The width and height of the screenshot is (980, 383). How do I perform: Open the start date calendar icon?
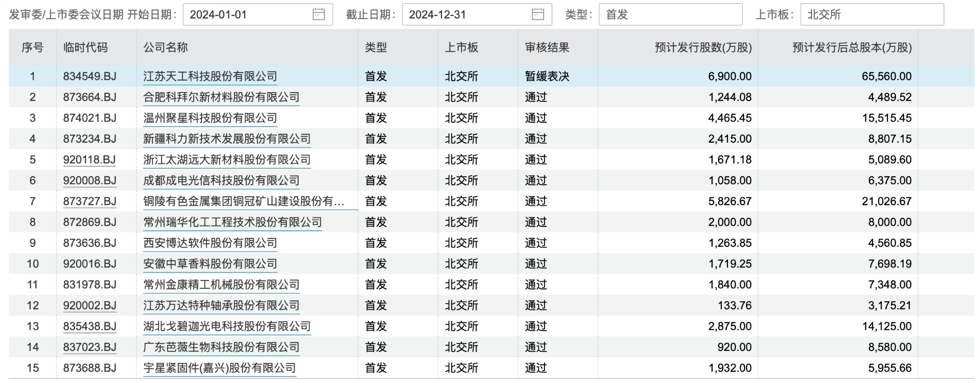point(318,15)
